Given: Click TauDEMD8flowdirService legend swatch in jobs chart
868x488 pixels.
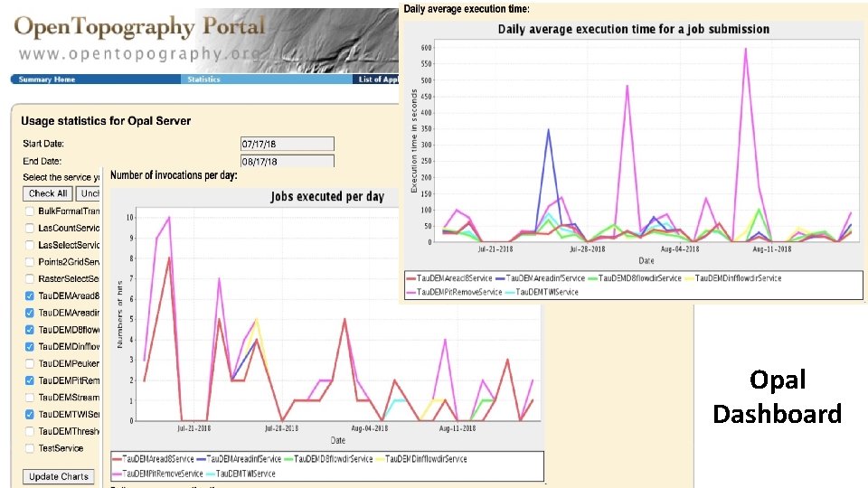Looking at the screenshot, I should tap(288, 459).
